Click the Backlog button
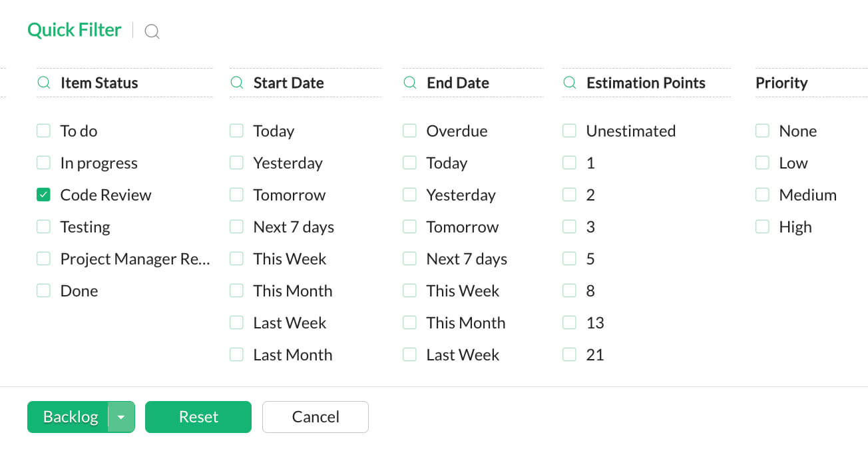868x449 pixels. [71, 417]
